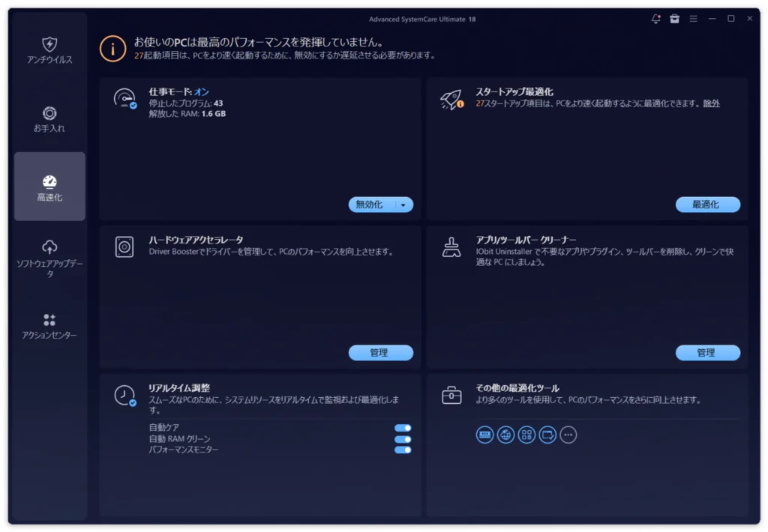Open the お手入れ sidebar tab
Viewport: 768px width, 532px height.
click(x=49, y=119)
